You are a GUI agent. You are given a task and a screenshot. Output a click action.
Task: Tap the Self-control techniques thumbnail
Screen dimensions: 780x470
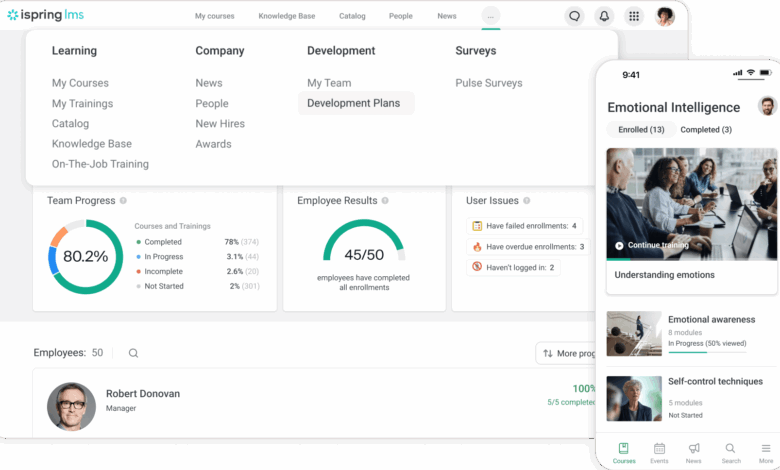(x=634, y=398)
